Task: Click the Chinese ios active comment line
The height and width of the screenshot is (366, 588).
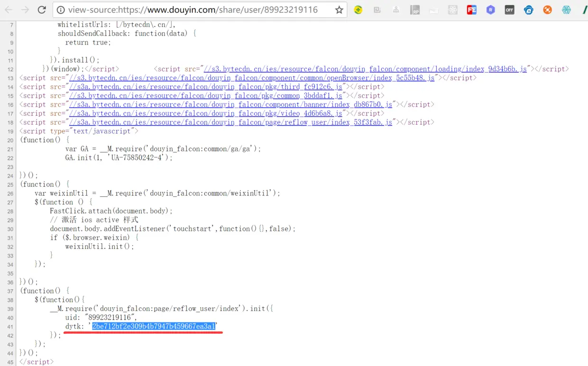Action: 94,220
